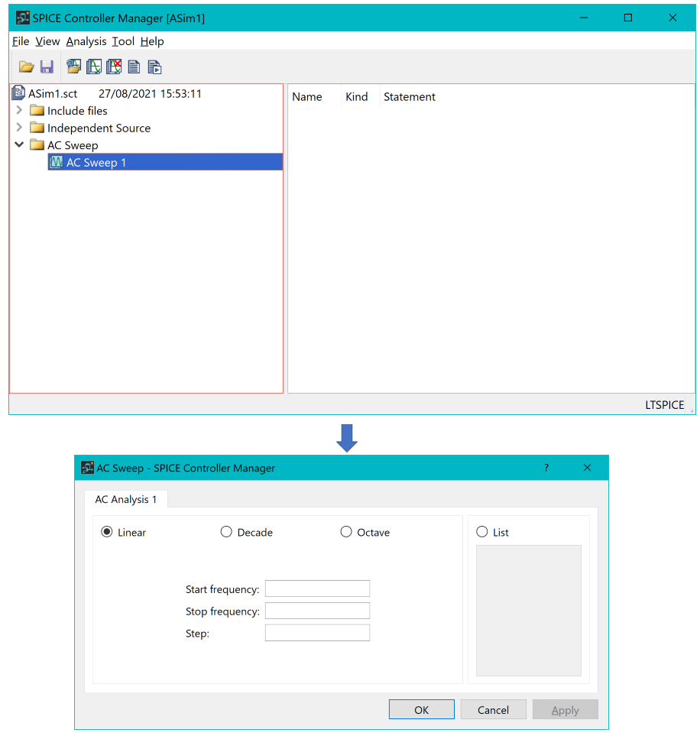Select the Linear sweep radio button
700x736 pixels.
[x=107, y=532]
